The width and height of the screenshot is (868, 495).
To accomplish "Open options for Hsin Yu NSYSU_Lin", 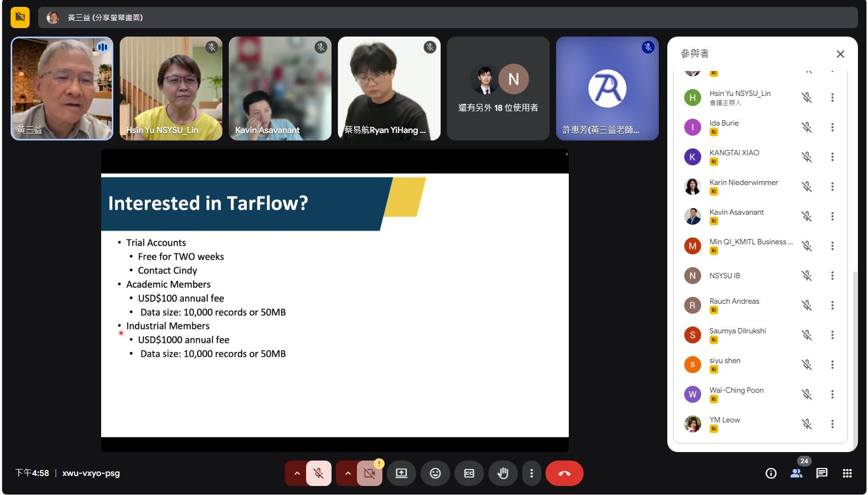I will pyautogui.click(x=833, y=98).
